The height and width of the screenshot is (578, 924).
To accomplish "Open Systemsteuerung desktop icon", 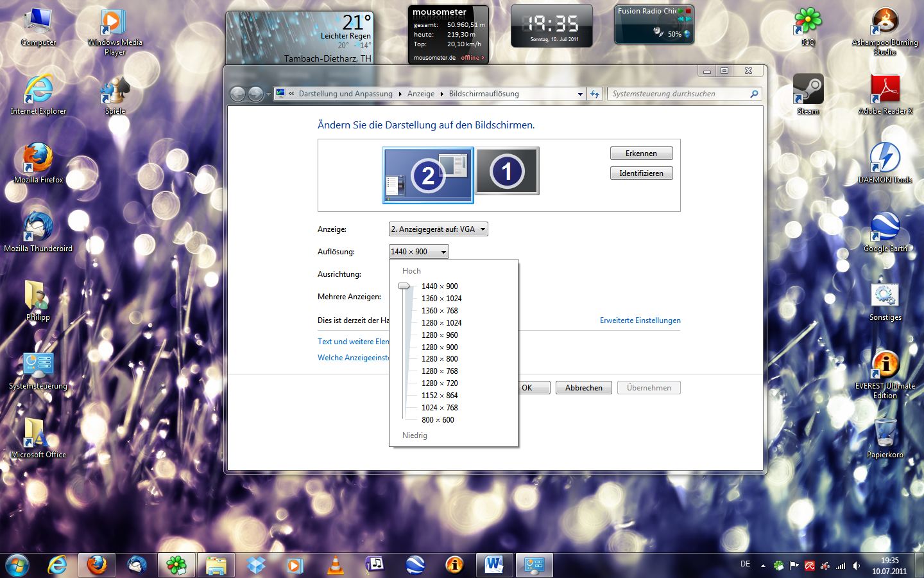I will pos(38,371).
